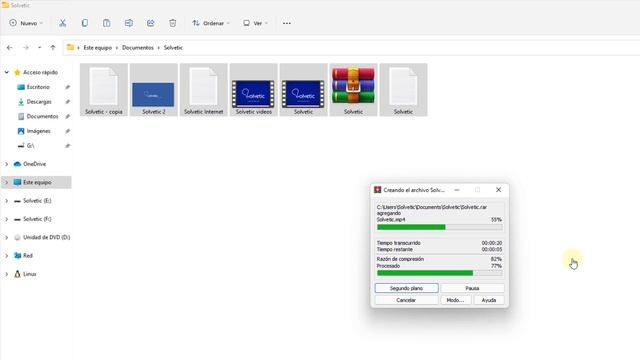Click the Ayuda button
The image size is (640, 360).
click(489, 300)
